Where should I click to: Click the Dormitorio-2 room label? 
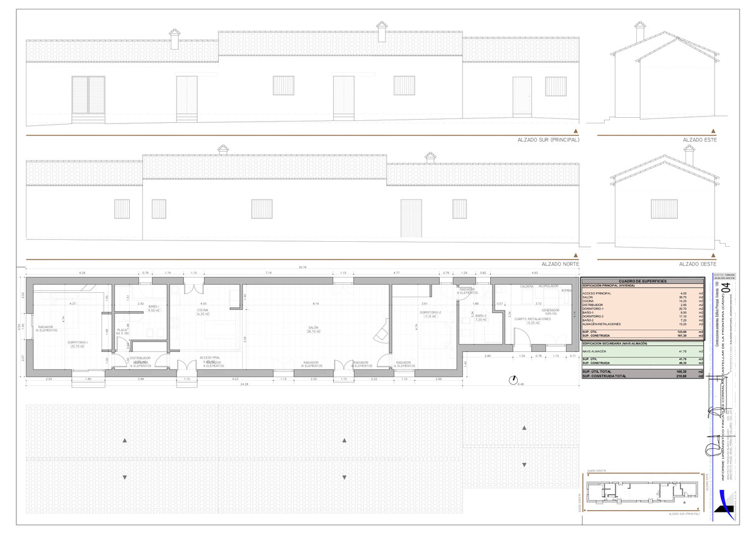point(432,312)
